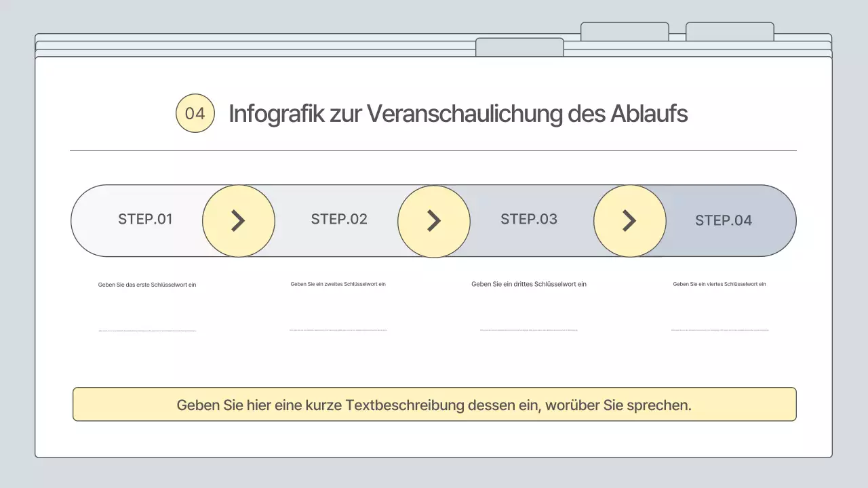Select the second keyword placeholder text

click(x=338, y=284)
